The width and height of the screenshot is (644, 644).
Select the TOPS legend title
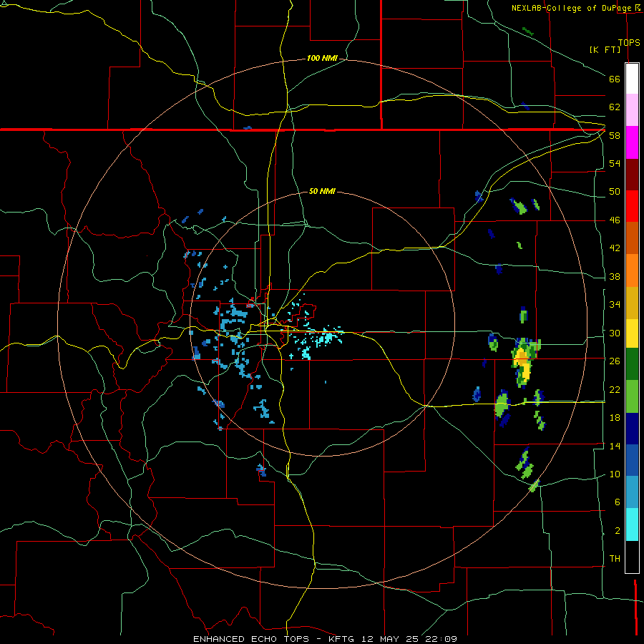click(629, 42)
